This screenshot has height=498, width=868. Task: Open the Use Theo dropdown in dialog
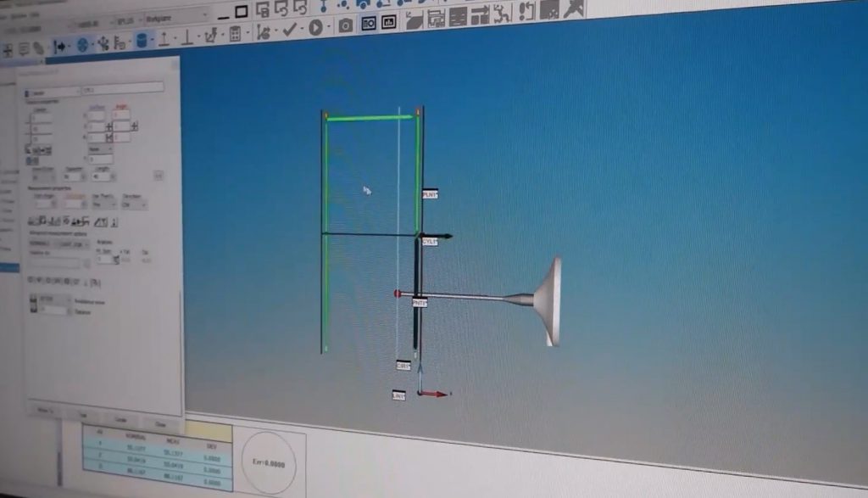(x=105, y=204)
